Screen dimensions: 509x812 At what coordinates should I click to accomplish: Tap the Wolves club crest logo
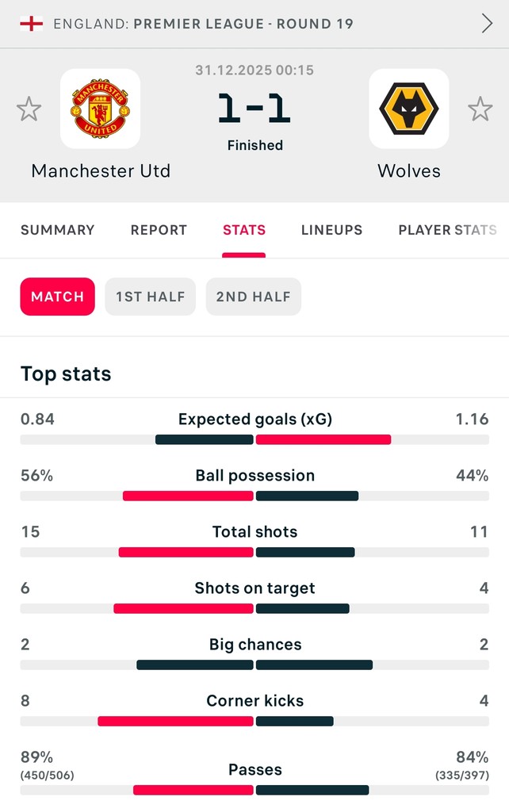pos(408,109)
